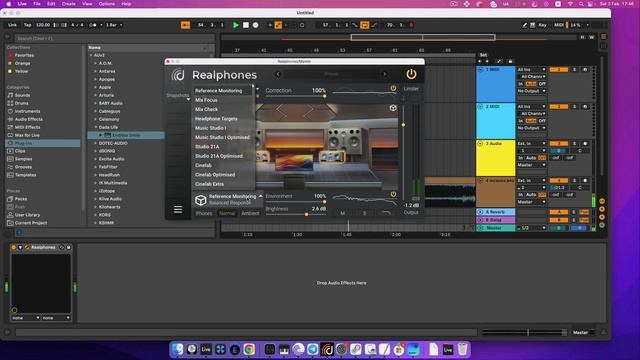Solo the 3 Audio track
This screenshot has height=360, width=640.
[574, 144]
